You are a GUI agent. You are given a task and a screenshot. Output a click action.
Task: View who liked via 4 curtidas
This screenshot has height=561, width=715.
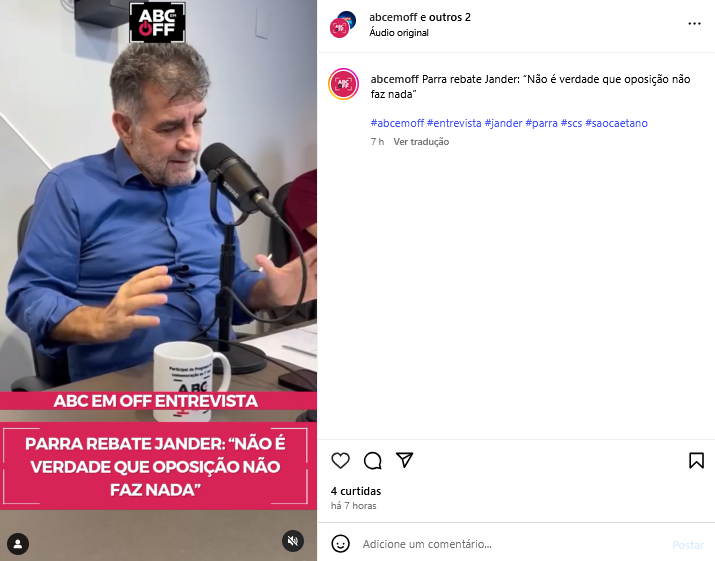[x=356, y=491]
